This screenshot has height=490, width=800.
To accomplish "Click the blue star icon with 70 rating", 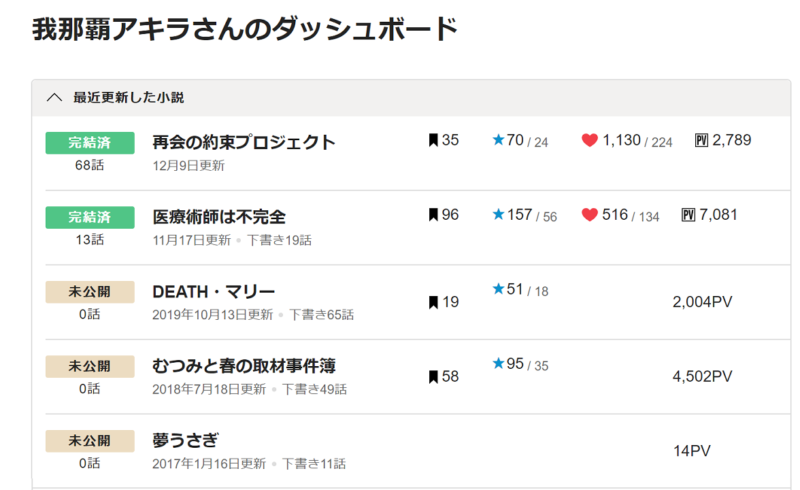I will 498,139.
